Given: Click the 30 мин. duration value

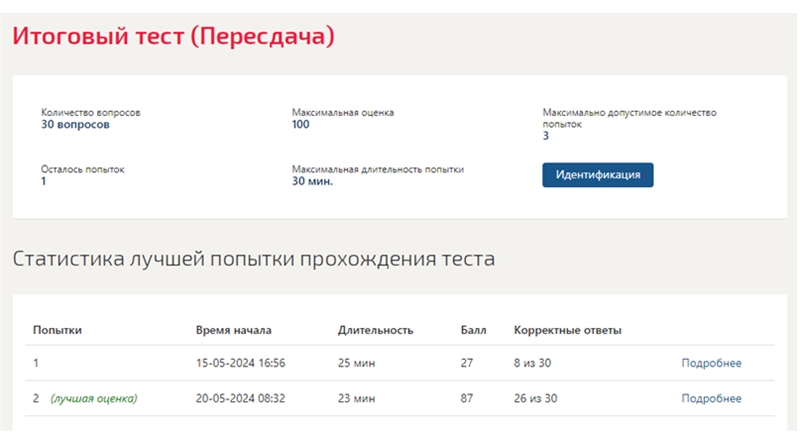Looking at the screenshot, I should point(312,181).
